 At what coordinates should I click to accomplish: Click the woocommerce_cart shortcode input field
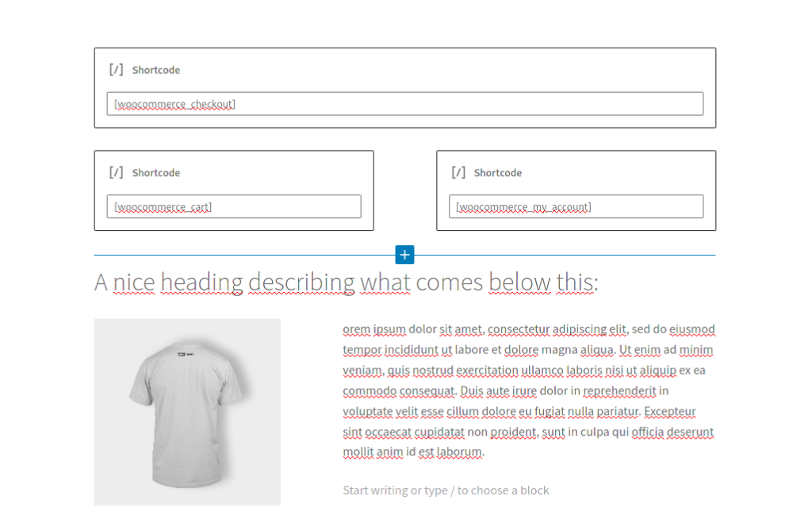click(x=234, y=206)
